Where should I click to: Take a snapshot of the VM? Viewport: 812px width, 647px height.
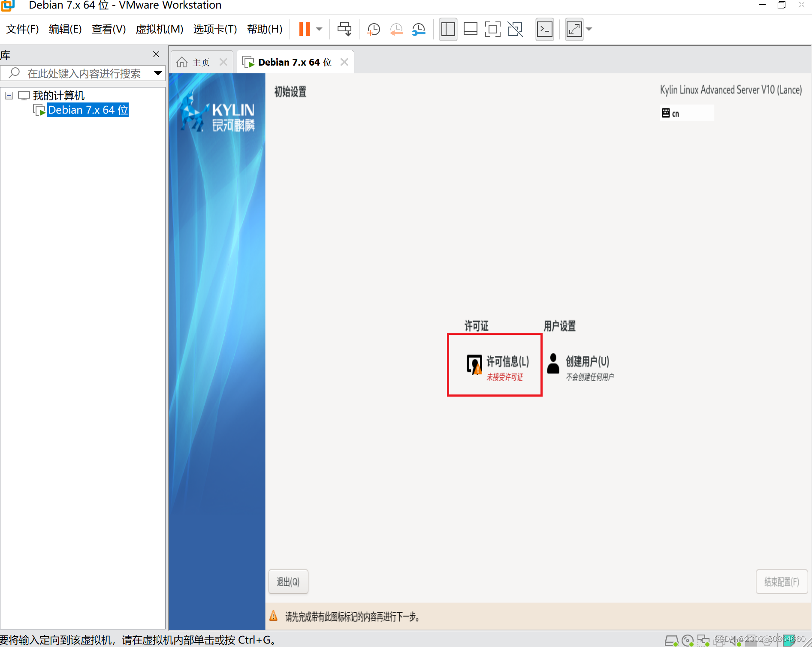coord(374,29)
